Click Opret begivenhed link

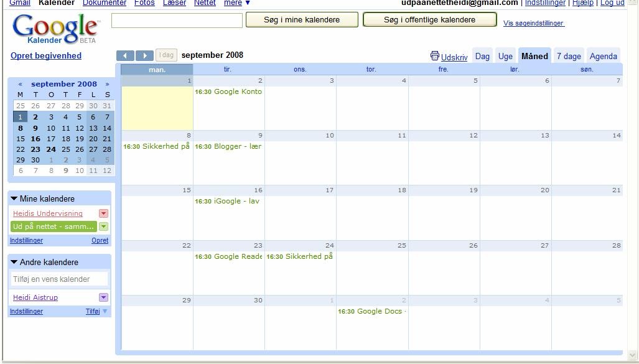click(x=46, y=56)
